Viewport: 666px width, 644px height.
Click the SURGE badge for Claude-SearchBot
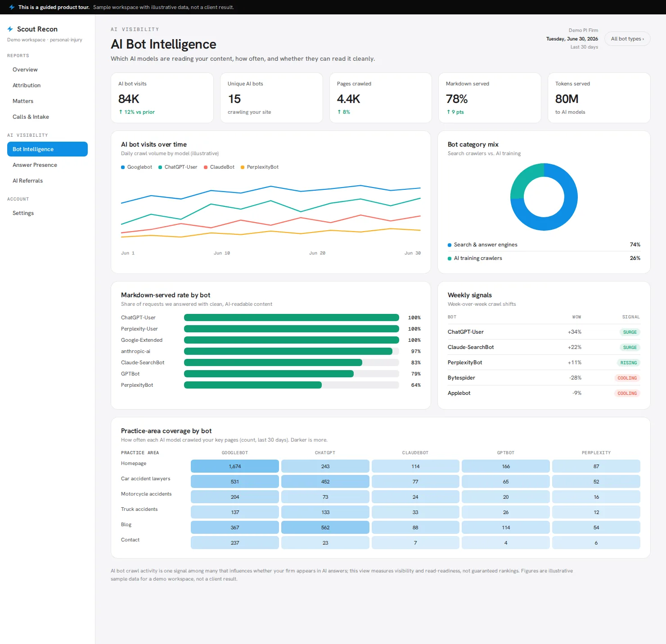coord(630,348)
